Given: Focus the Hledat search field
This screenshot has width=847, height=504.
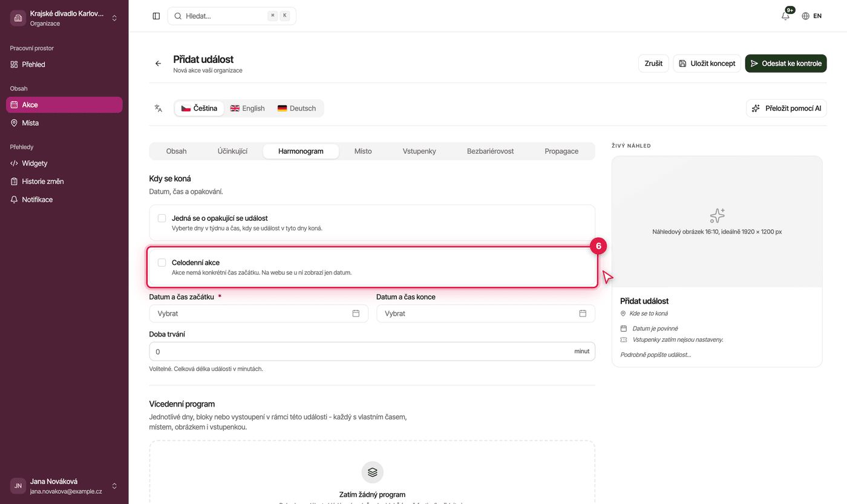Looking at the screenshot, I should click(x=232, y=16).
